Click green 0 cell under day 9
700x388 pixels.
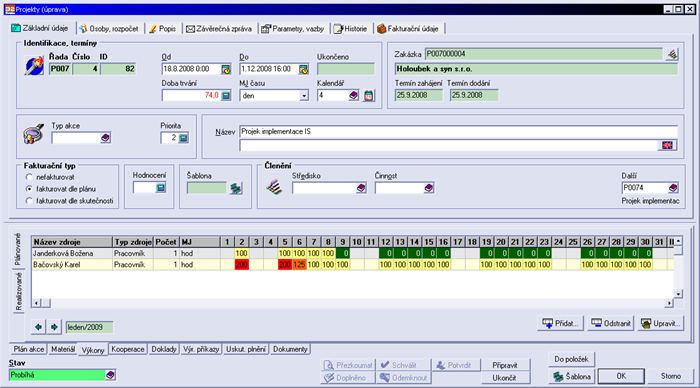[342, 254]
